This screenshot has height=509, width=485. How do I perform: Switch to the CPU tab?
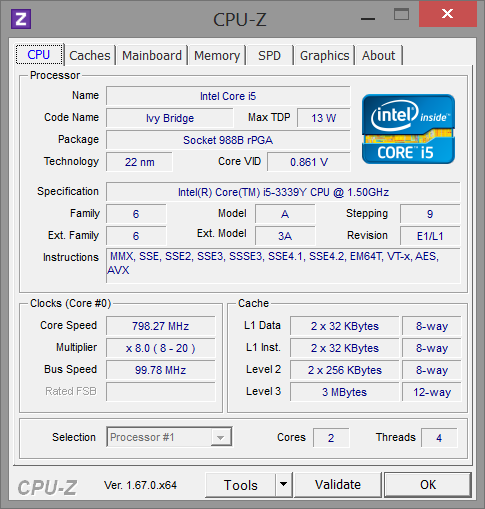[x=39, y=54]
